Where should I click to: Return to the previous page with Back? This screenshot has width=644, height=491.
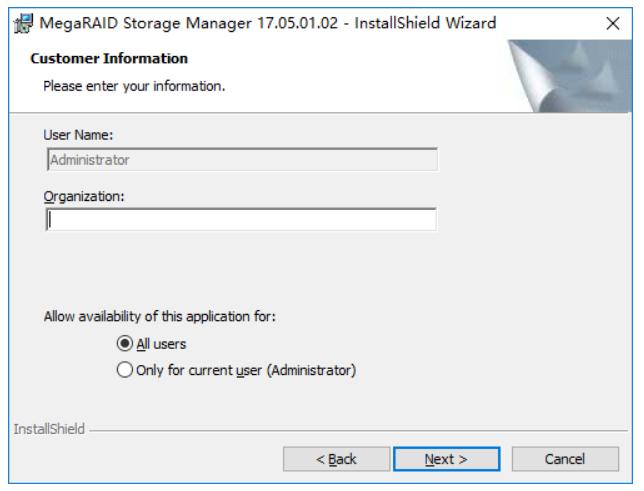336,459
